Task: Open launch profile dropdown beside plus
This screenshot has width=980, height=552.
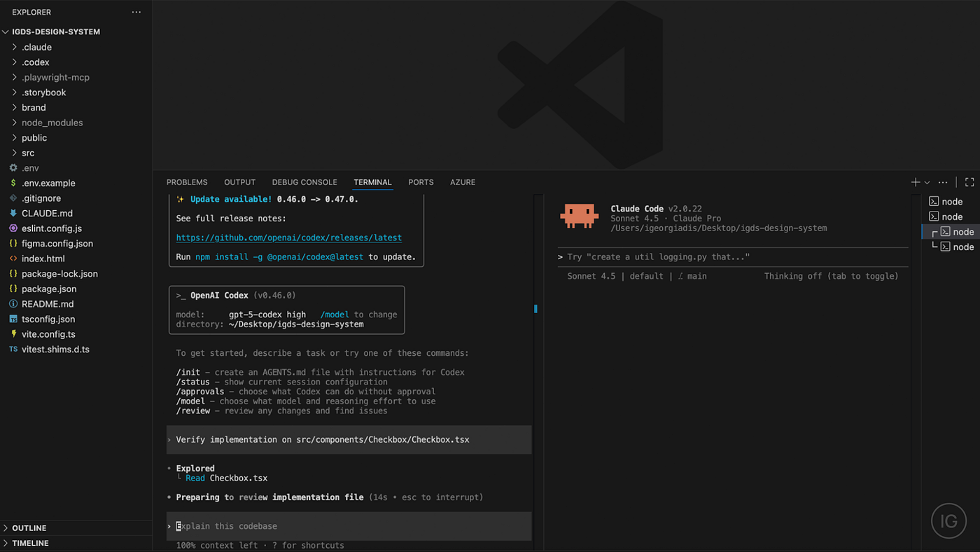Action: [x=927, y=183]
